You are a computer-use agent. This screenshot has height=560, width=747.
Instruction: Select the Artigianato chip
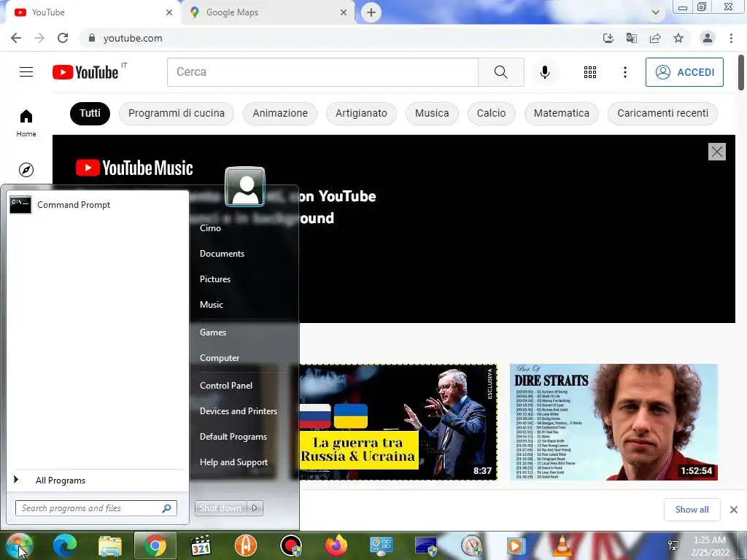pos(361,113)
